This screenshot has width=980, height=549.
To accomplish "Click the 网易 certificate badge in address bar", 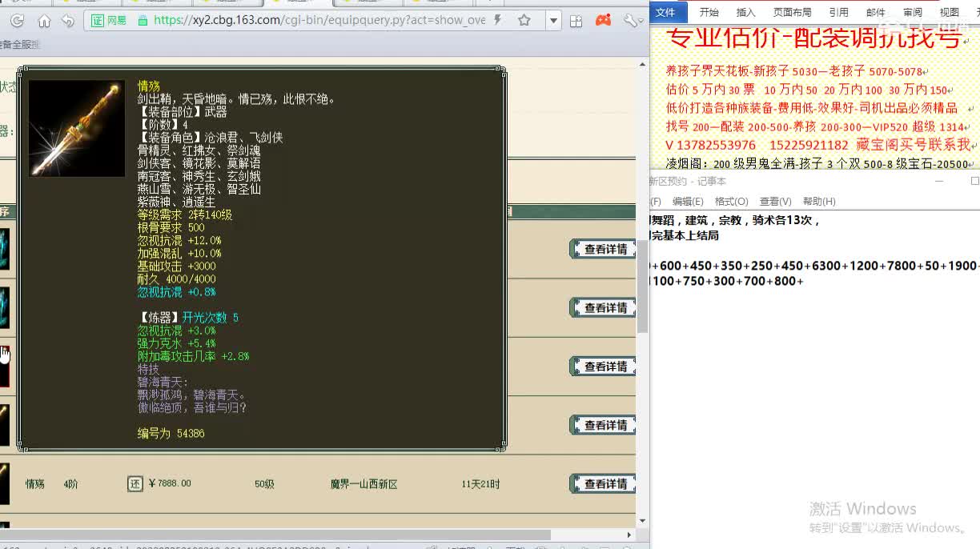I will click(109, 21).
